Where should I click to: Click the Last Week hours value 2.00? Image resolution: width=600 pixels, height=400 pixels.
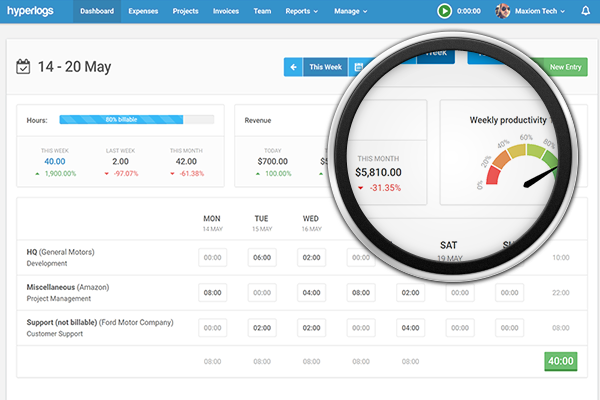click(120, 162)
